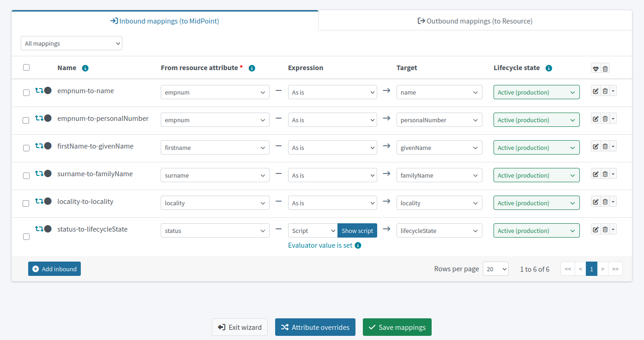Viewport: 644px width, 340px height.
Task: Click the Save mappings button
Action: pyautogui.click(x=397, y=327)
